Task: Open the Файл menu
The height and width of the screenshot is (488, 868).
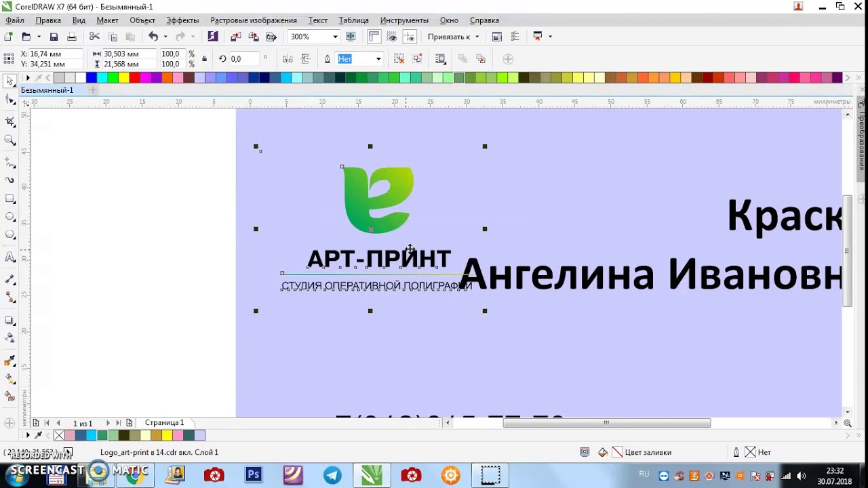Action: [15, 20]
